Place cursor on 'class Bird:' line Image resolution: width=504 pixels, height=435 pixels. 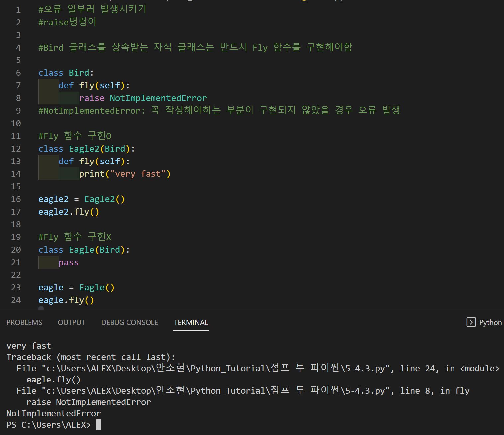coord(66,73)
